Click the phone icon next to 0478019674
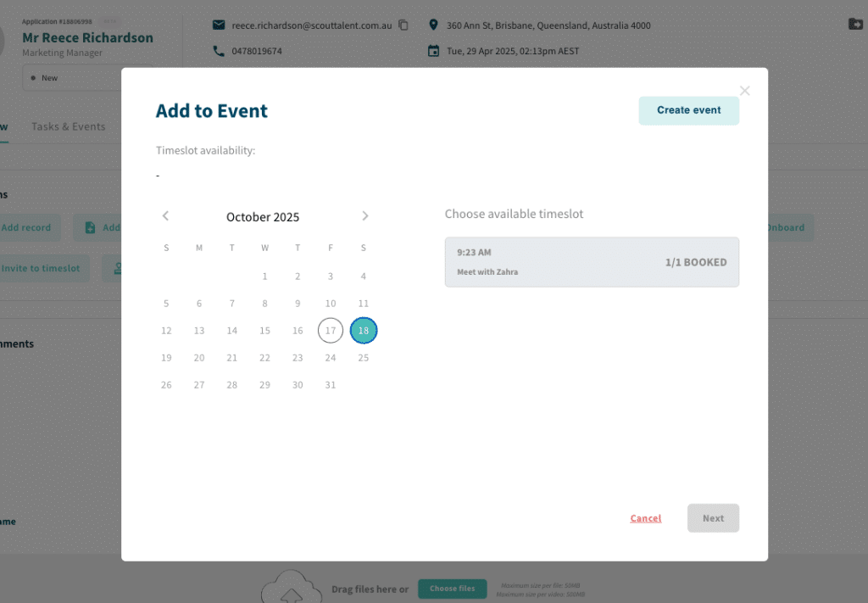This screenshot has height=603, width=868. tap(219, 51)
